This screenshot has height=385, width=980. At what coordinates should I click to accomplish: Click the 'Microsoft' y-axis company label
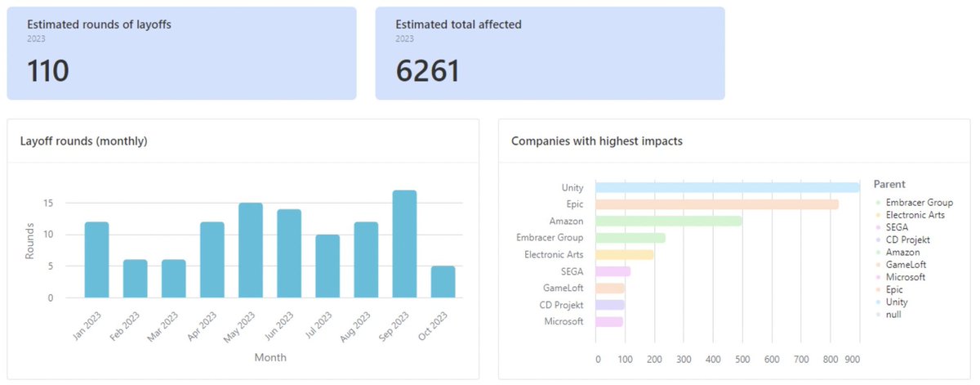[564, 321]
